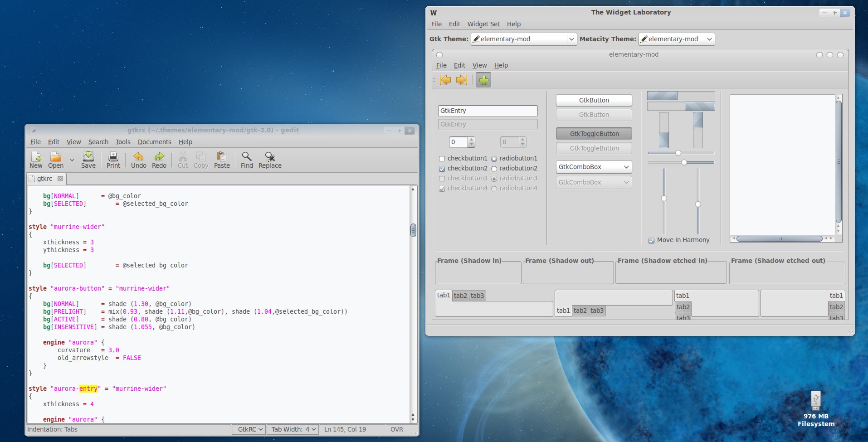Open the Edit menu in gedit
Viewport: 868px width, 442px height.
(x=54, y=142)
